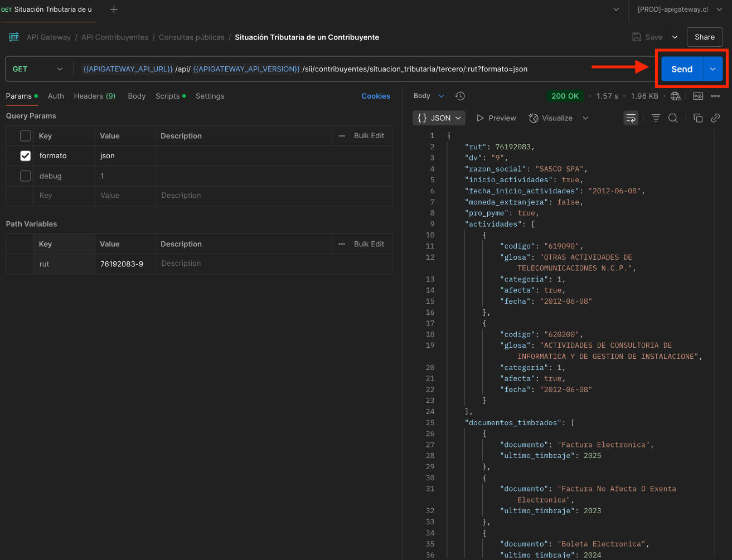Open the Send options dropdown arrow
Image resolution: width=732 pixels, height=560 pixels.
click(x=713, y=69)
